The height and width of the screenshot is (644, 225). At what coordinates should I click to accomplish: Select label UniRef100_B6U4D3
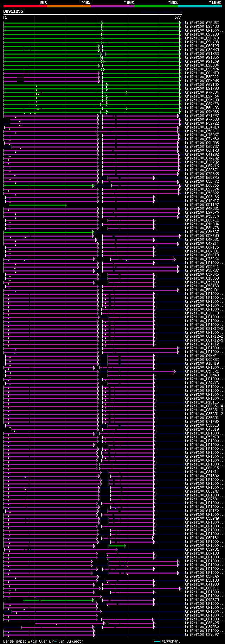[202, 108]
